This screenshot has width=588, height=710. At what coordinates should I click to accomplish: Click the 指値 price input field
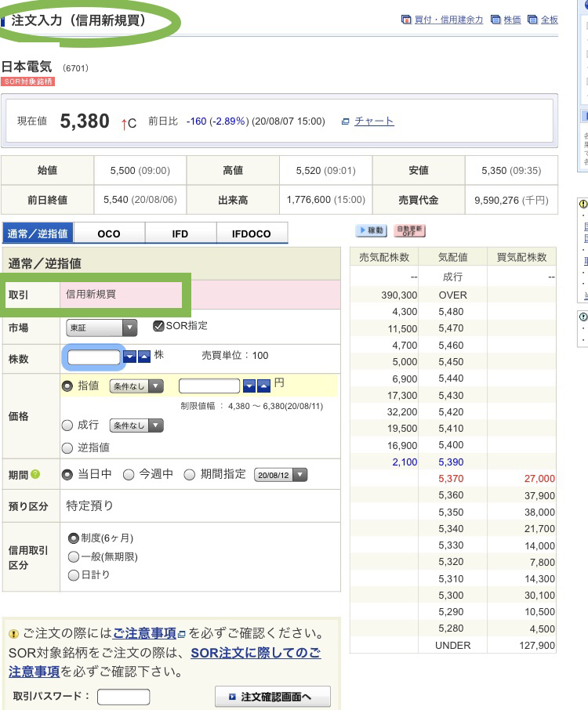[x=209, y=386]
